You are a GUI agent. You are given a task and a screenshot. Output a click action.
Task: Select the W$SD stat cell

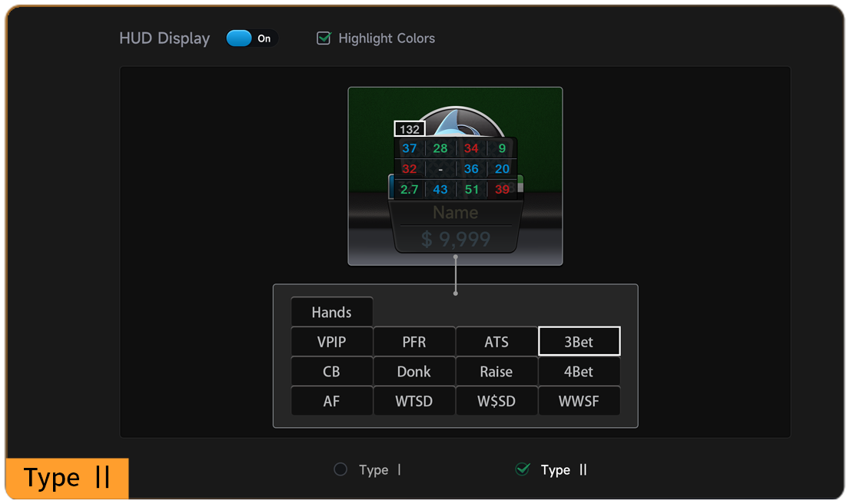(496, 401)
